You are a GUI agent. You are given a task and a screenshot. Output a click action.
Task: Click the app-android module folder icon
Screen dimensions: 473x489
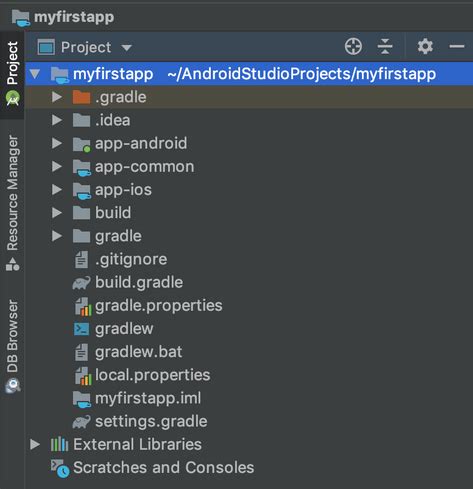tap(82, 144)
